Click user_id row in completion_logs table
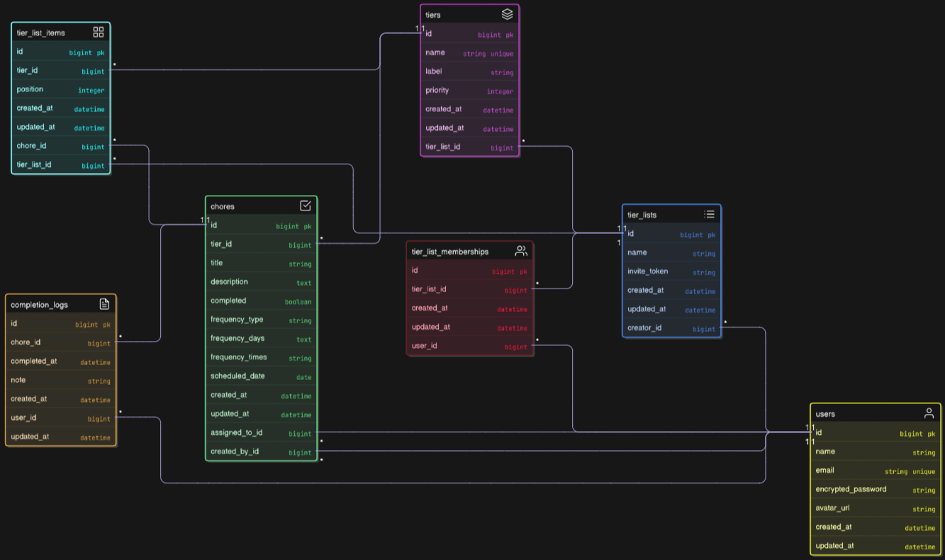Image resolution: width=945 pixels, height=560 pixels. (x=61, y=418)
